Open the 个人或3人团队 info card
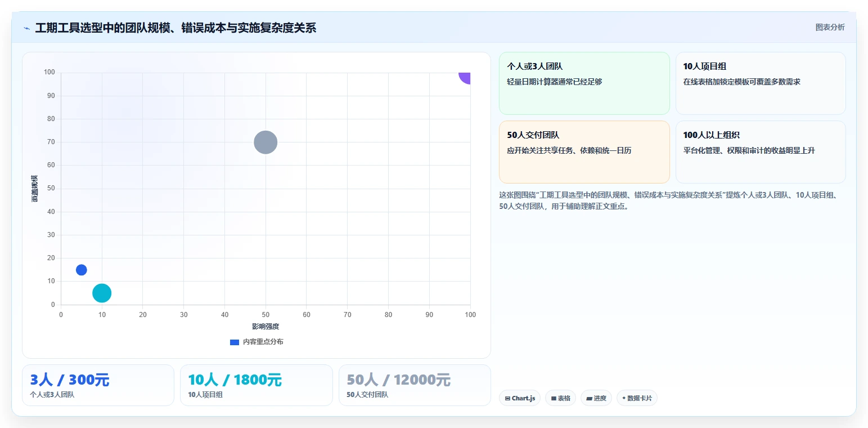868x428 pixels. [x=584, y=83]
